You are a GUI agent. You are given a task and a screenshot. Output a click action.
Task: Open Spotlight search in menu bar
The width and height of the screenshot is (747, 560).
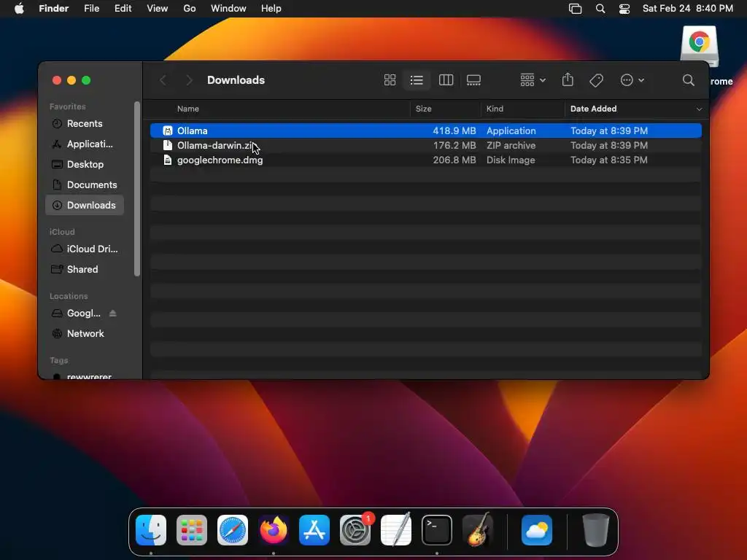[x=600, y=9]
